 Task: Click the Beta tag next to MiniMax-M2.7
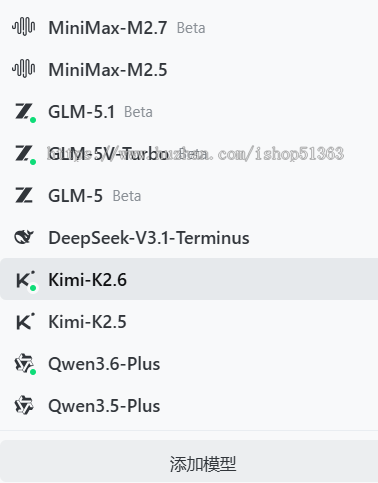(191, 28)
